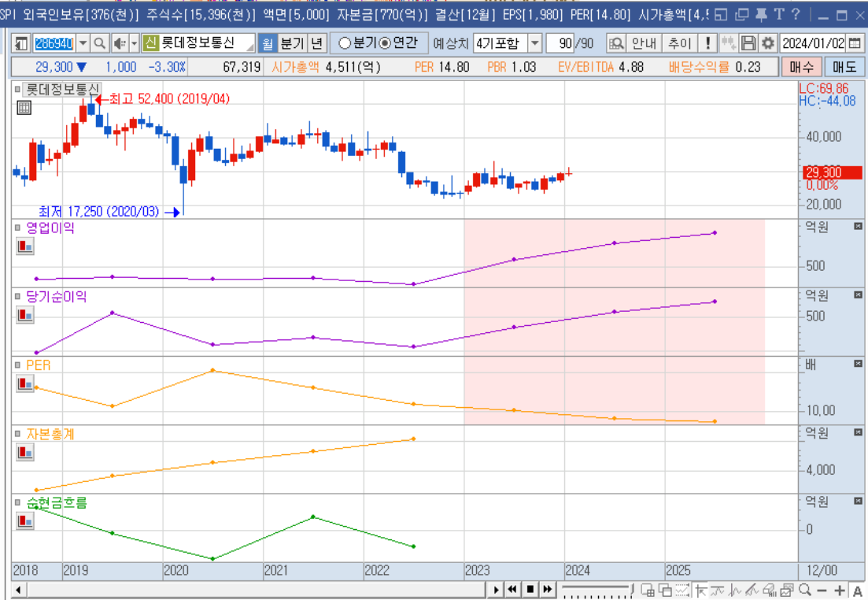The height and width of the screenshot is (600, 868).
Task: Open the 4기포함 estimate dropdown
Action: [x=535, y=43]
